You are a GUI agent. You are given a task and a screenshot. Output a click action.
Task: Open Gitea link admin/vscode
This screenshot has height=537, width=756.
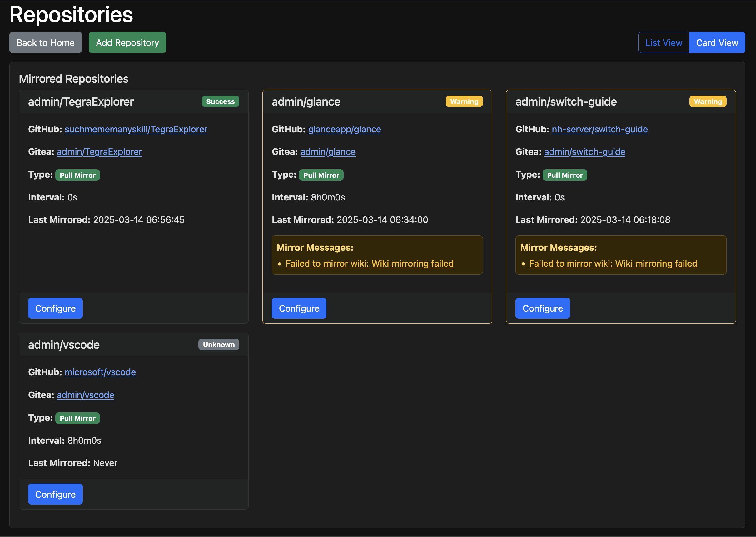(x=85, y=395)
